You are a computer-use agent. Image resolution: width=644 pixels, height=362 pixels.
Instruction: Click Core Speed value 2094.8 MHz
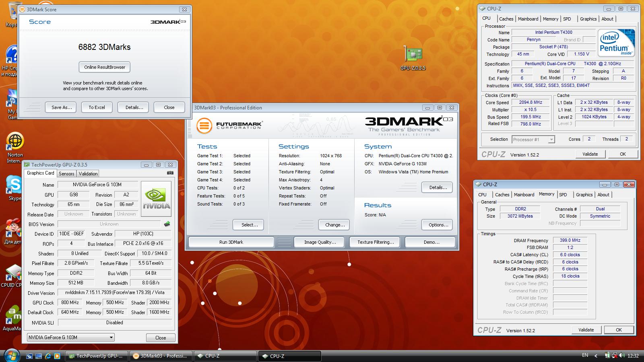pos(530,102)
